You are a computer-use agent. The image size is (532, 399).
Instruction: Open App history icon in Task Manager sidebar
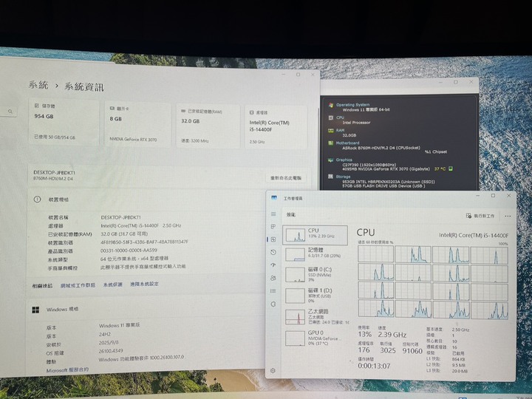point(273,252)
